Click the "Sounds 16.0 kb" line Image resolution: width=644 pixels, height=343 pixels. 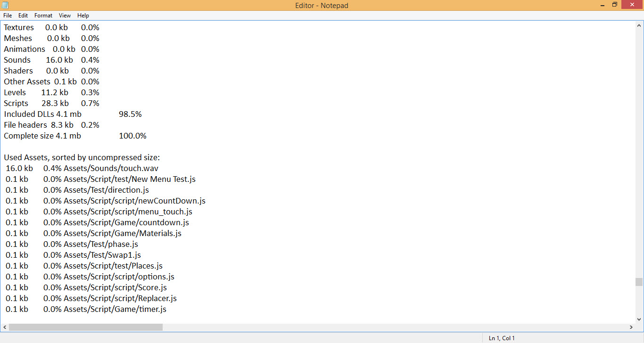click(x=52, y=60)
